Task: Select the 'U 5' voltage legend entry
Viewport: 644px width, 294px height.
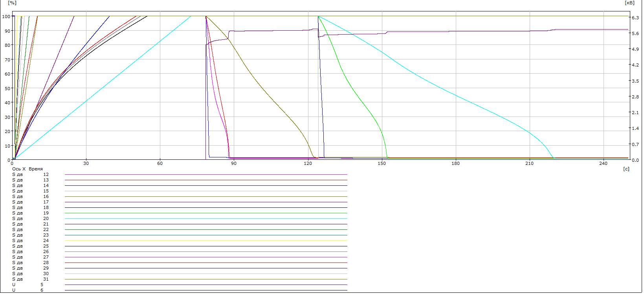Action: coord(28,285)
